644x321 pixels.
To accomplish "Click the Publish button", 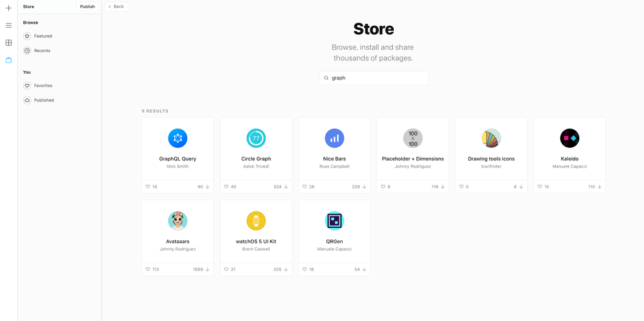I will (x=87, y=6).
